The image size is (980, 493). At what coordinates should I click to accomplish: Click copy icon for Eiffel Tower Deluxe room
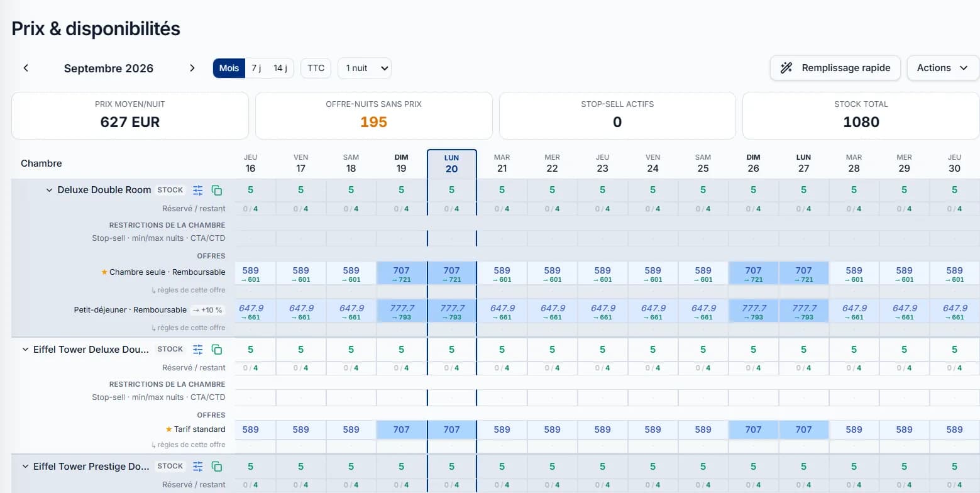pyautogui.click(x=217, y=349)
